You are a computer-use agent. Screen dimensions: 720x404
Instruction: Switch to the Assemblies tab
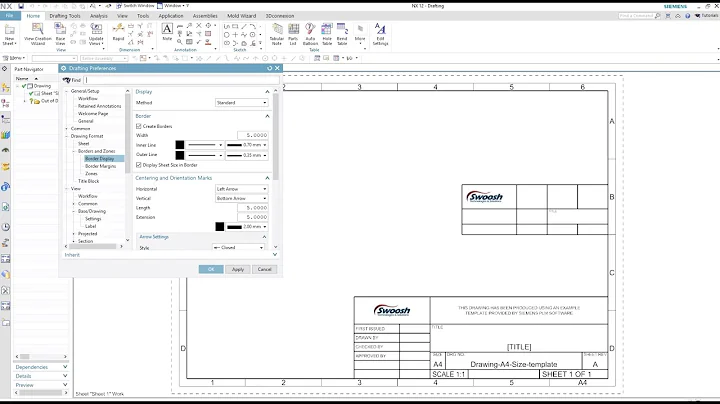pyautogui.click(x=205, y=16)
